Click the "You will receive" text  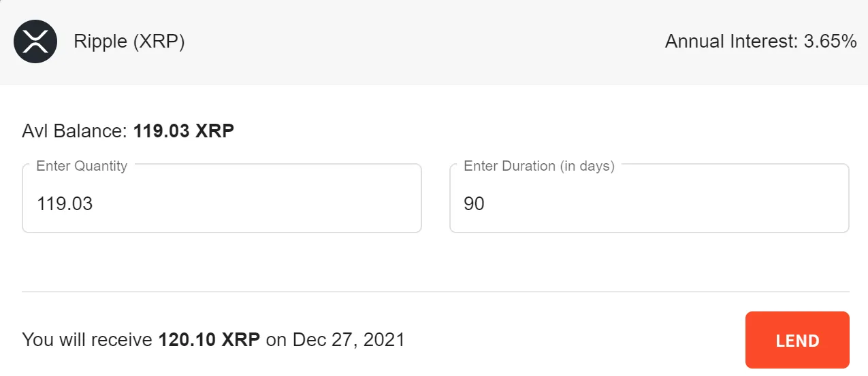coord(87,339)
